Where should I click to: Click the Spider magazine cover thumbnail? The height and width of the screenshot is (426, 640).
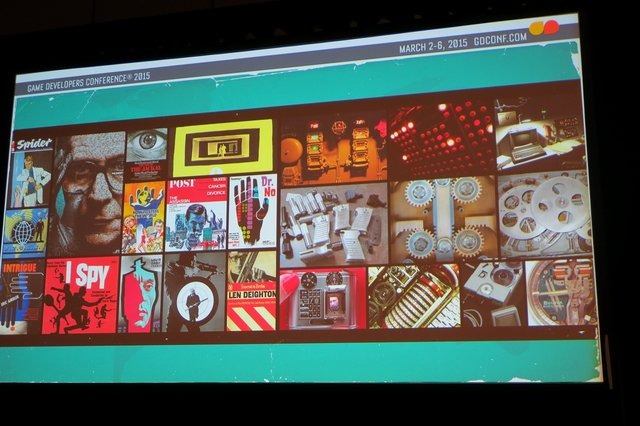click(x=32, y=173)
